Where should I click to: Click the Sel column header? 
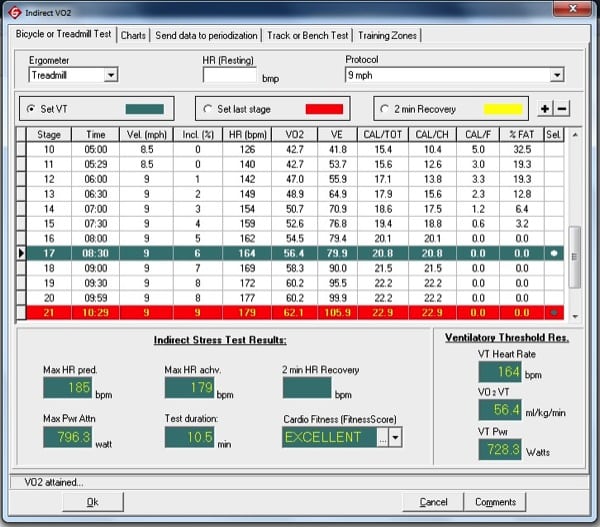pyautogui.click(x=554, y=135)
